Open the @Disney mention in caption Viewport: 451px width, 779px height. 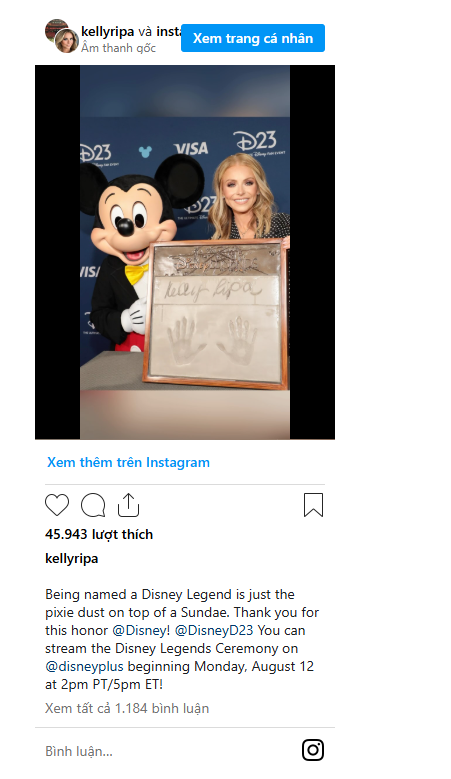coord(141,630)
